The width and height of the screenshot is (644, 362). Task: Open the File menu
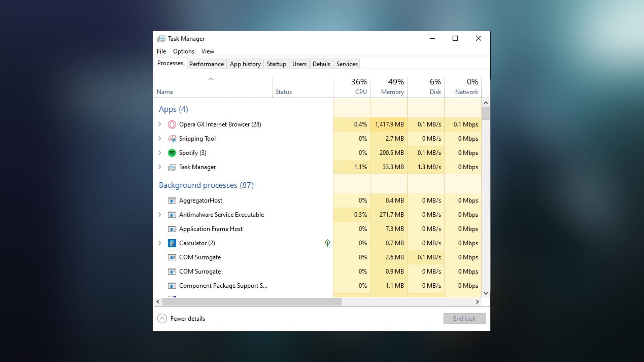161,51
